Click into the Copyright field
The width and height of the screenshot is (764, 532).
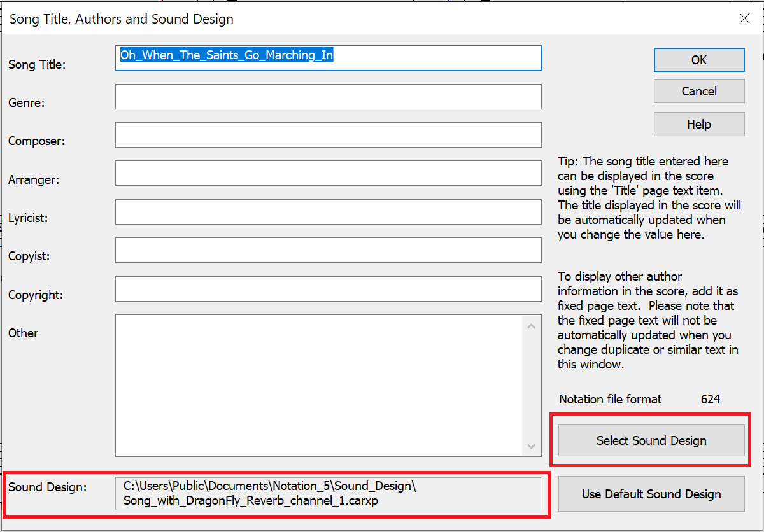click(x=328, y=289)
